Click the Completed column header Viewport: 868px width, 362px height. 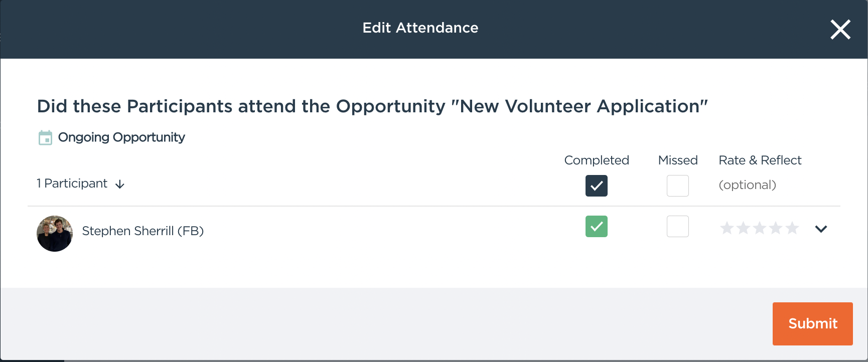click(x=597, y=160)
